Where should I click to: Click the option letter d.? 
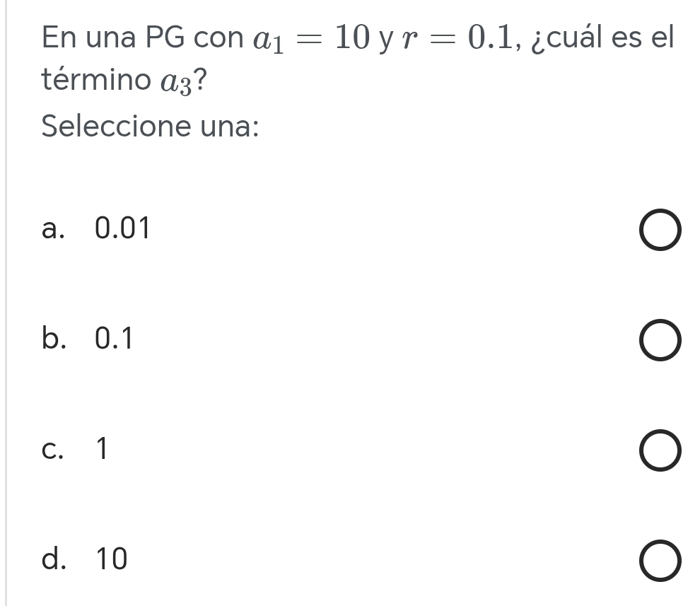50,559
